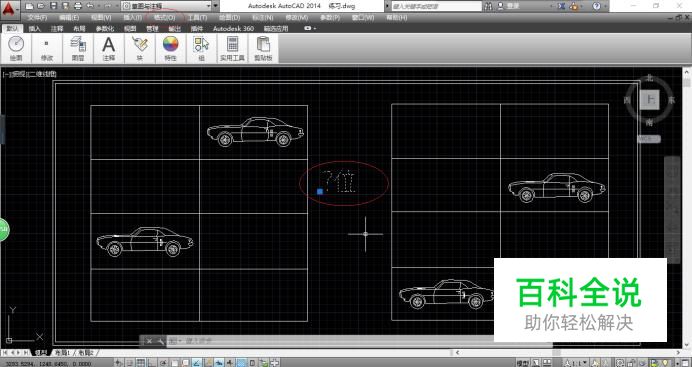Click the search keyword input field
This screenshot has width=692, height=367.
436,6
